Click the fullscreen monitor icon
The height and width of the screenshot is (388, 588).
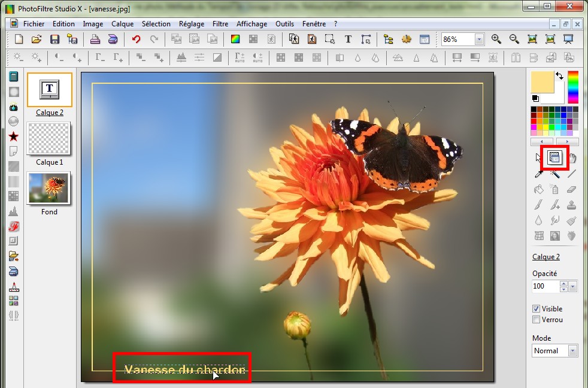tap(568, 39)
